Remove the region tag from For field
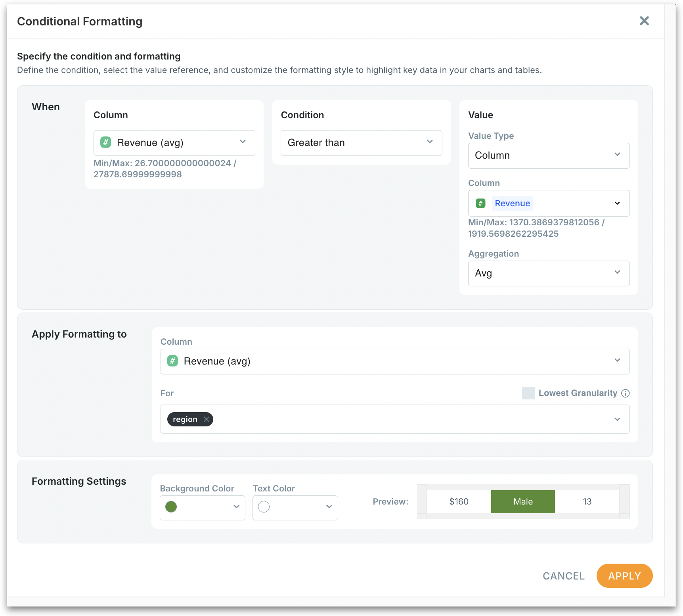Screen dimensions: 683x616 tap(207, 419)
